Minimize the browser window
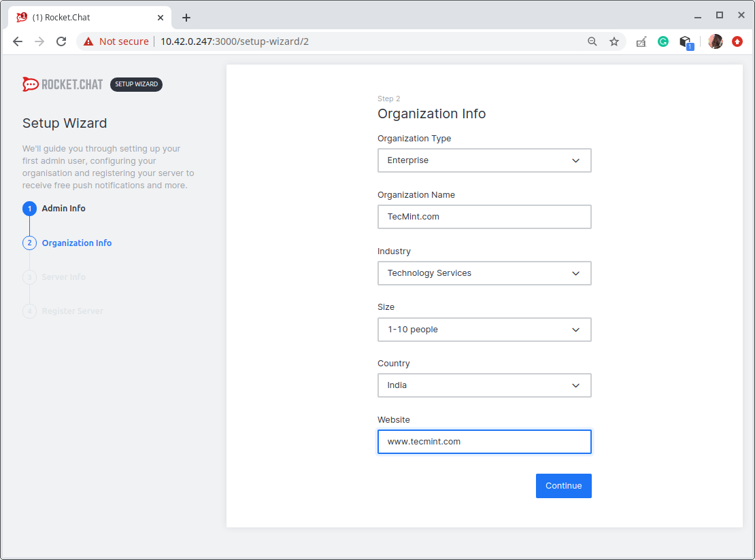 (x=698, y=16)
